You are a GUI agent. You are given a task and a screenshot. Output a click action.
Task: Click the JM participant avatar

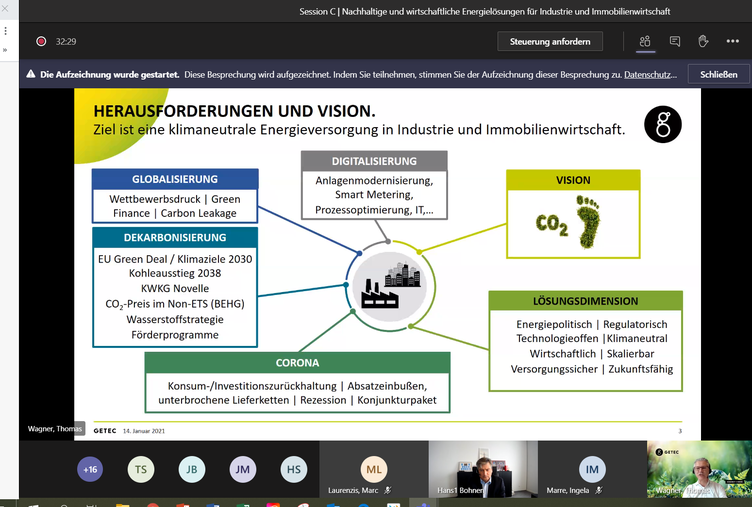[x=242, y=469]
